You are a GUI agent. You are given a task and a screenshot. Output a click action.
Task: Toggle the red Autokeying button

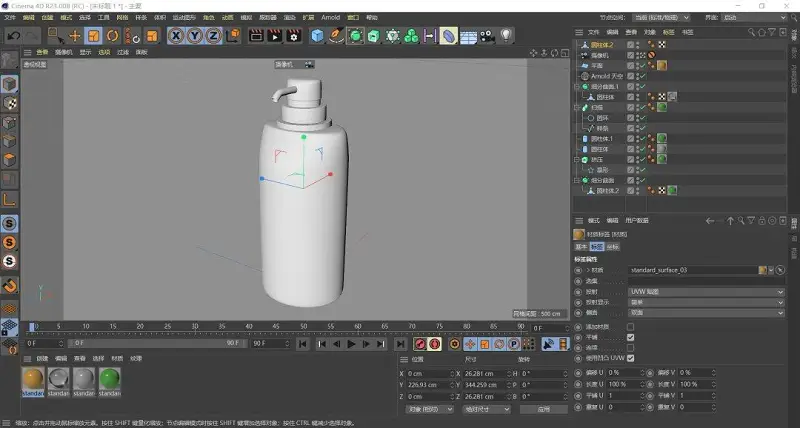[435, 344]
